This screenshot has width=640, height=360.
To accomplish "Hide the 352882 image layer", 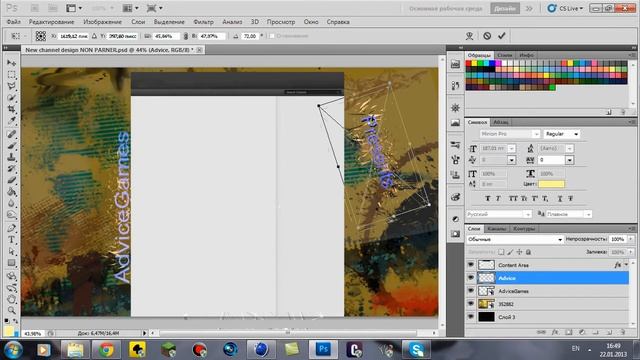I will [x=471, y=304].
